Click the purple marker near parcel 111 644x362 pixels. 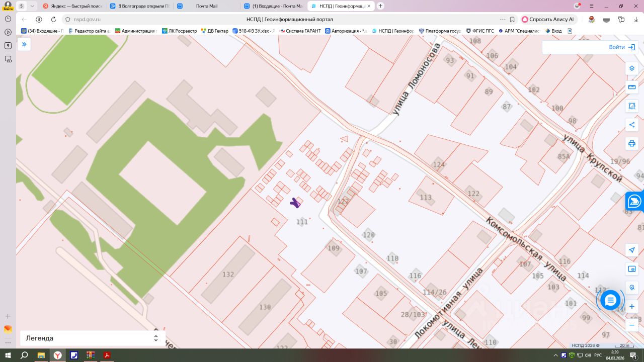295,203
